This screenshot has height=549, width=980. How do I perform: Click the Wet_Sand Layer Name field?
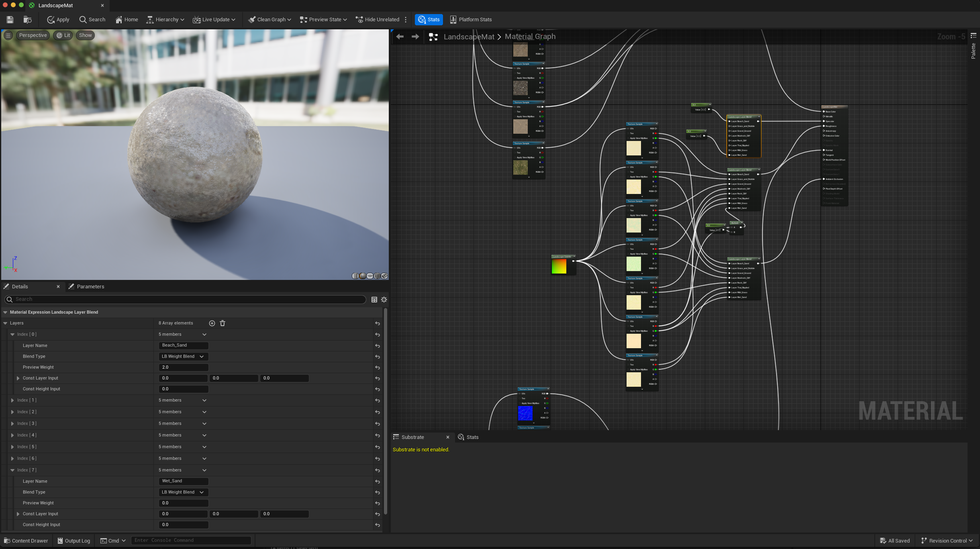click(x=183, y=481)
